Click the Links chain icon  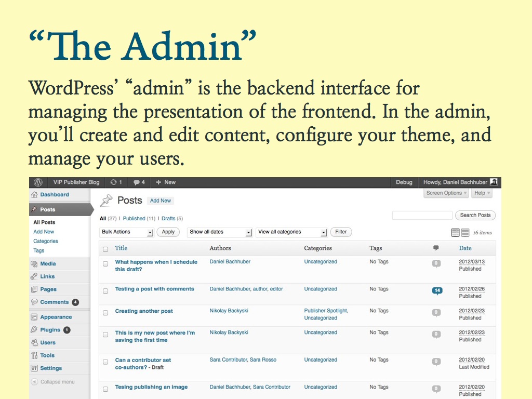(34, 276)
